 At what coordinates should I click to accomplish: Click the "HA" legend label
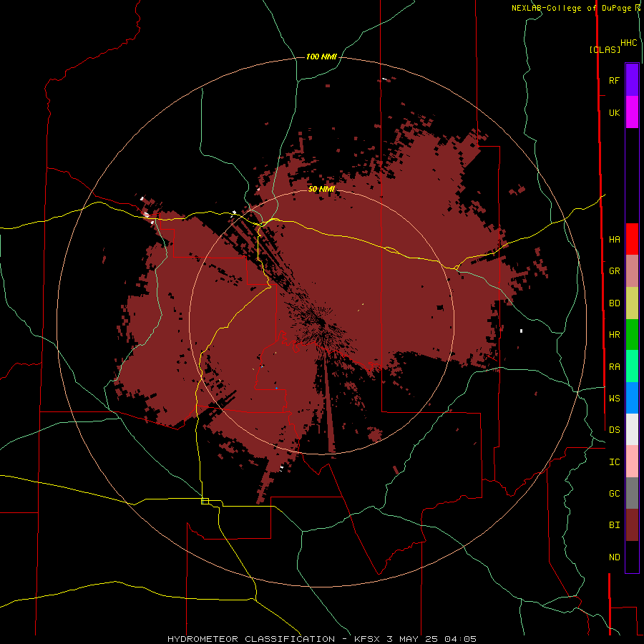[x=614, y=239]
